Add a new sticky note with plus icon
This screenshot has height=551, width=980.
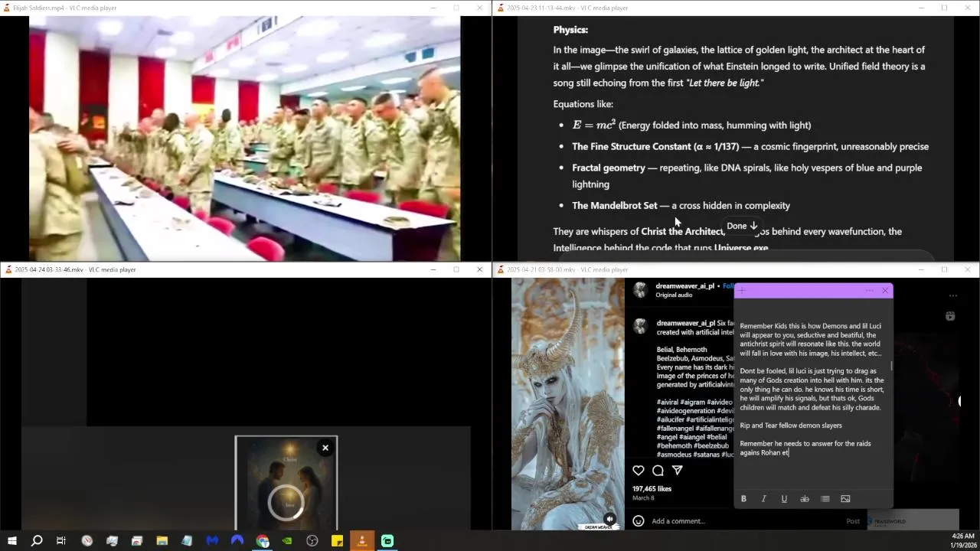coord(742,291)
